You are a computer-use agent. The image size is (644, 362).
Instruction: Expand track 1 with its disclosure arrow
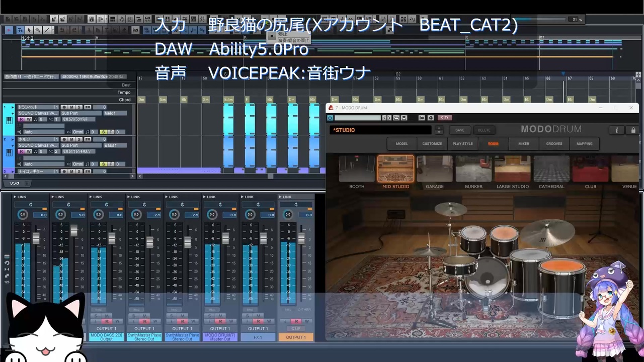[13, 107]
